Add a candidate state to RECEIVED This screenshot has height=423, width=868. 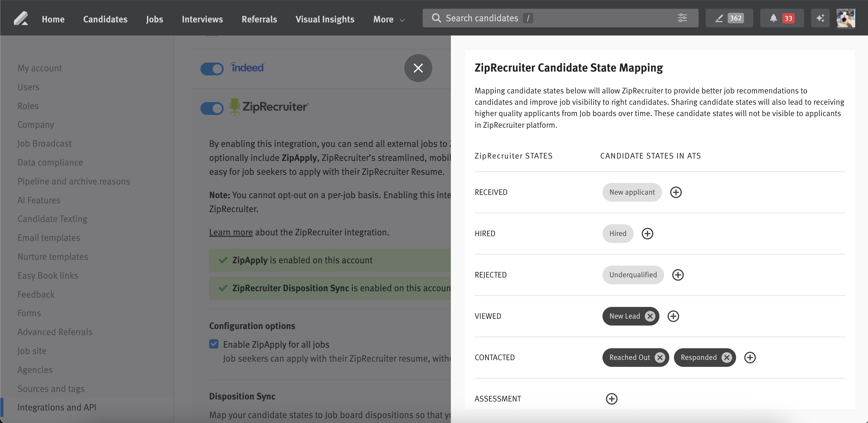(x=676, y=192)
